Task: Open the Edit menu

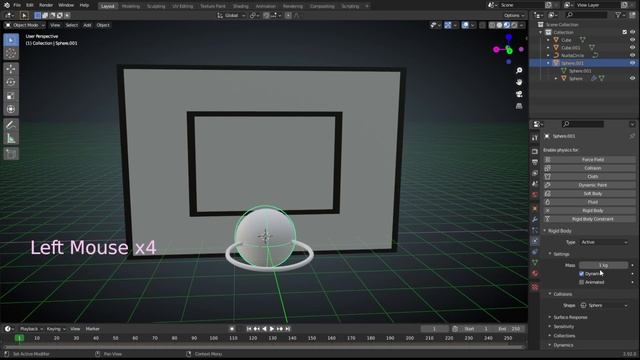Action: pyautogui.click(x=30, y=5)
